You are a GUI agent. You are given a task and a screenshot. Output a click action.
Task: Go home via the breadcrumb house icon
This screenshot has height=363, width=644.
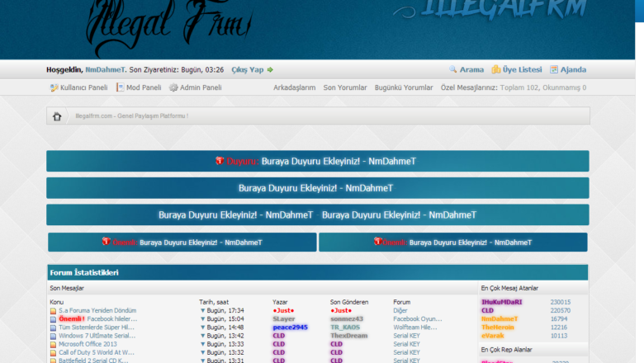pos(57,116)
